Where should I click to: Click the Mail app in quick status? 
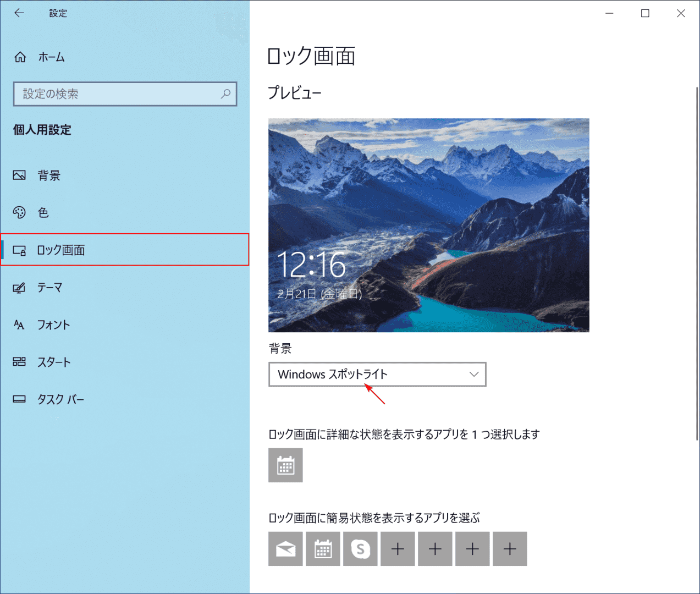(285, 549)
